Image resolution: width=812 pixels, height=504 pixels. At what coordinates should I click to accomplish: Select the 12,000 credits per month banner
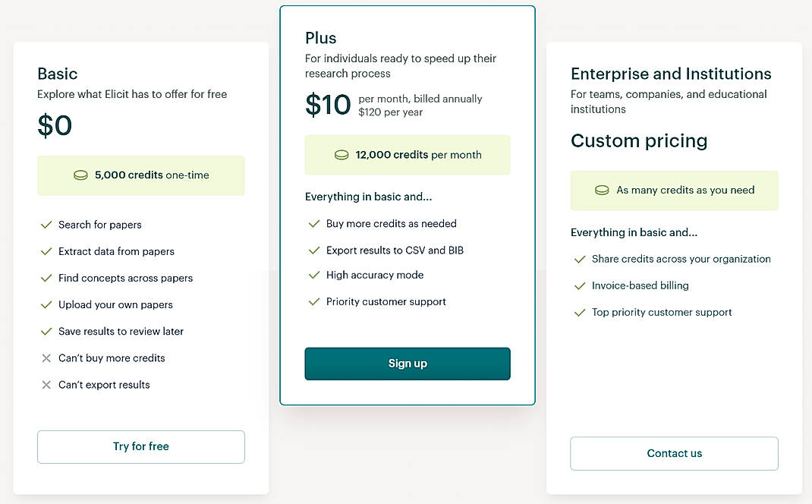pyautogui.click(x=408, y=155)
